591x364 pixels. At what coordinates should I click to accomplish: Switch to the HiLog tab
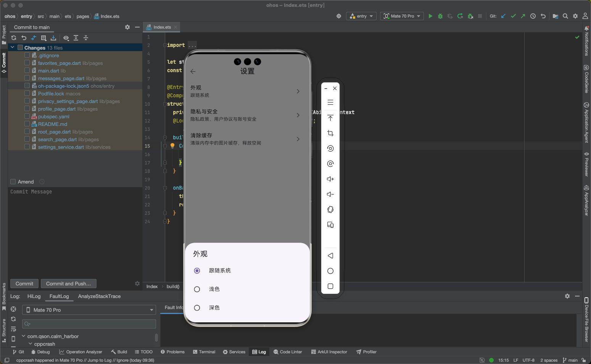coord(34,296)
